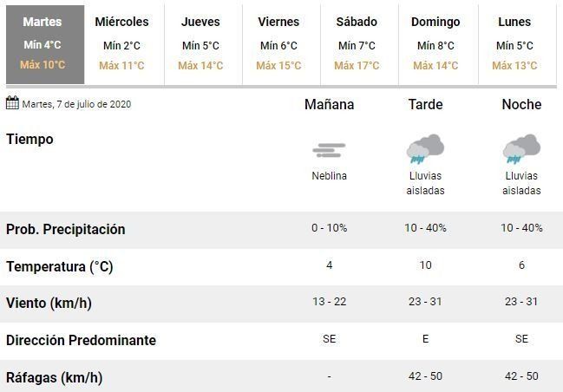Click the calendar icon beside the date
Viewport: 563px width, 392px height.
[12, 103]
